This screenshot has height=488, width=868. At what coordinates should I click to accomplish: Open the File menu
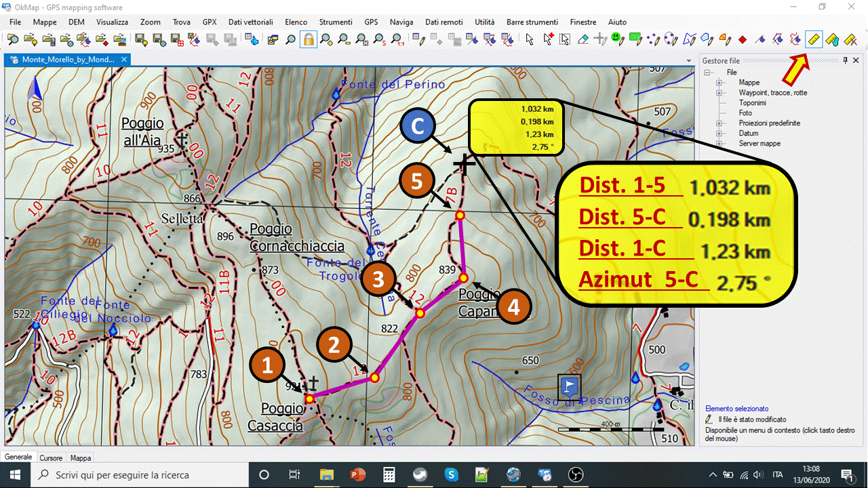(16, 22)
